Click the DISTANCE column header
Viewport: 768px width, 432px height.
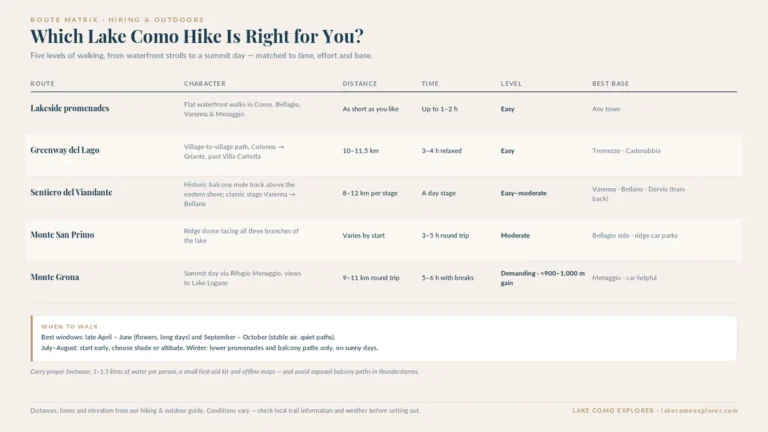point(360,84)
